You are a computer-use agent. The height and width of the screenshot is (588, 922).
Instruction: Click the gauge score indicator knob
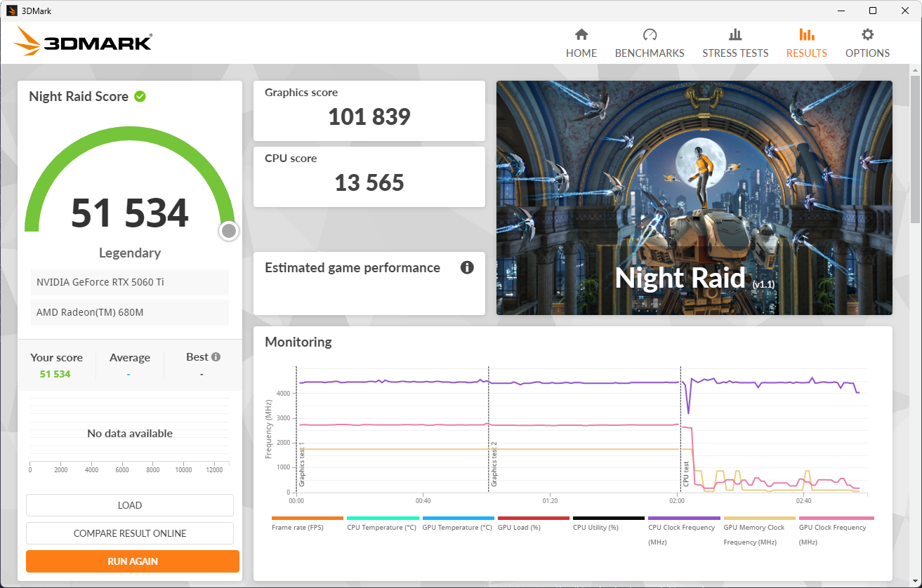229,231
